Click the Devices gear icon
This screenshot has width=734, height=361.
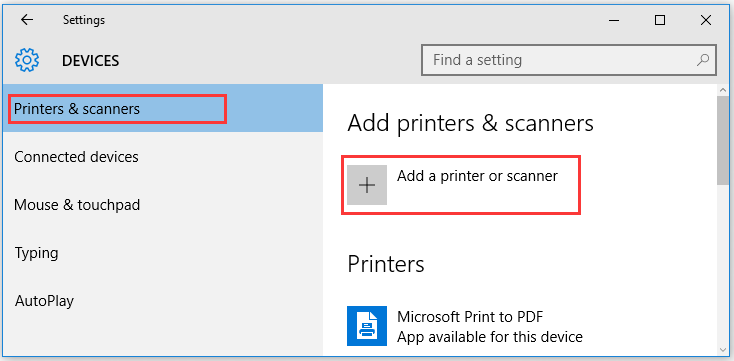point(27,60)
